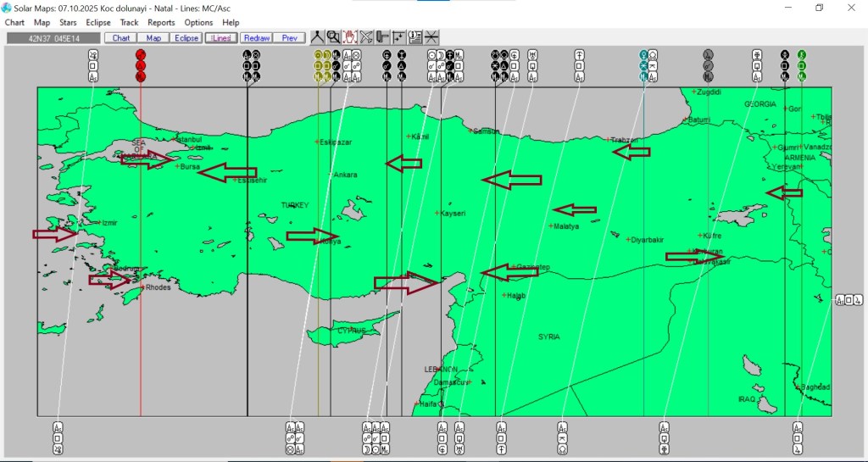Select the red hand pan tool icon
868x462 pixels.
point(349,37)
